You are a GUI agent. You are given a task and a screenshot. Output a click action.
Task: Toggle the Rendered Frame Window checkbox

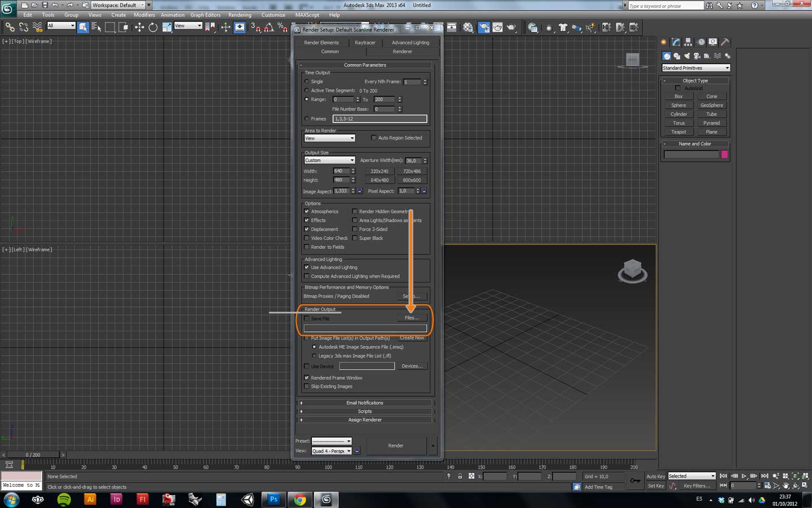click(x=307, y=378)
